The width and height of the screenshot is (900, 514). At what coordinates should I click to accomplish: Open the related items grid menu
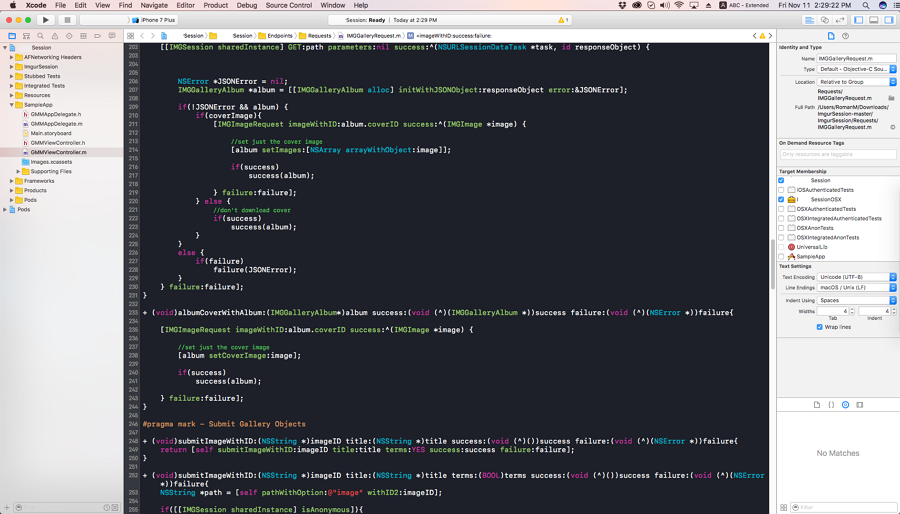(131, 36)
